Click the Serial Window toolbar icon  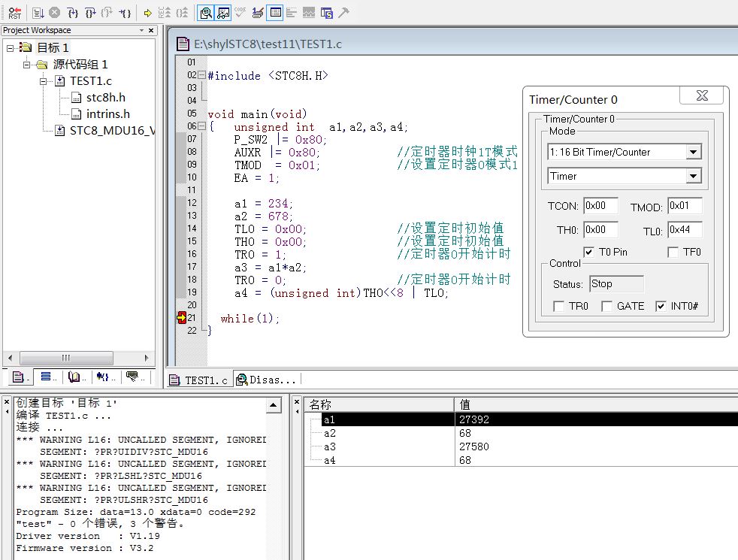[258, 13]
